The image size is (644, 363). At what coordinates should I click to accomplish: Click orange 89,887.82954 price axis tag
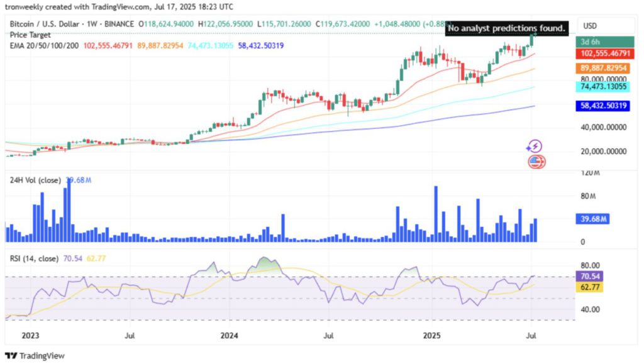coord(603,68)
